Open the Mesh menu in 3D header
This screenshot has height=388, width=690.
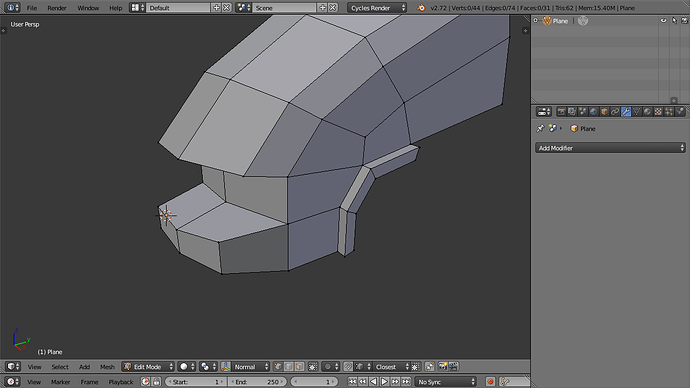pos(107,366)
